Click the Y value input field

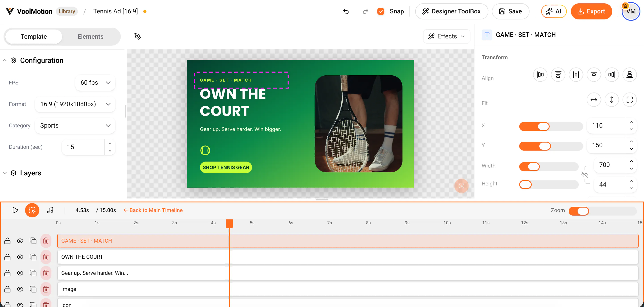pyautogui.click(x=606, y=145)
